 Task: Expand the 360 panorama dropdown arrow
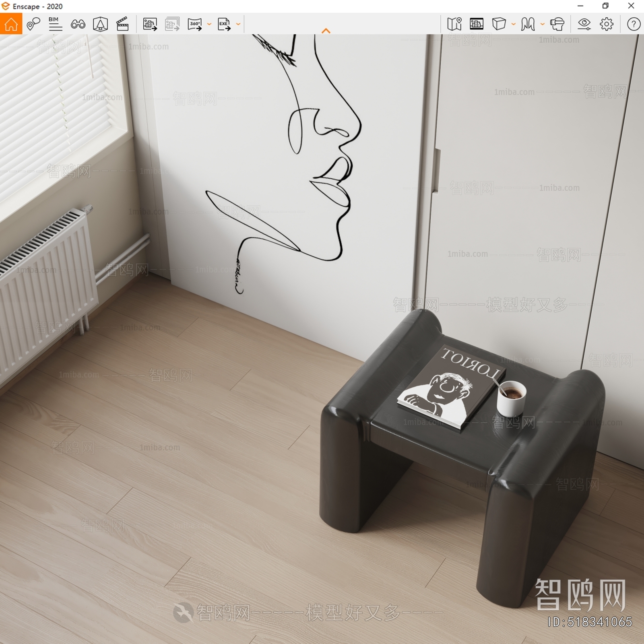pos(209,24)
